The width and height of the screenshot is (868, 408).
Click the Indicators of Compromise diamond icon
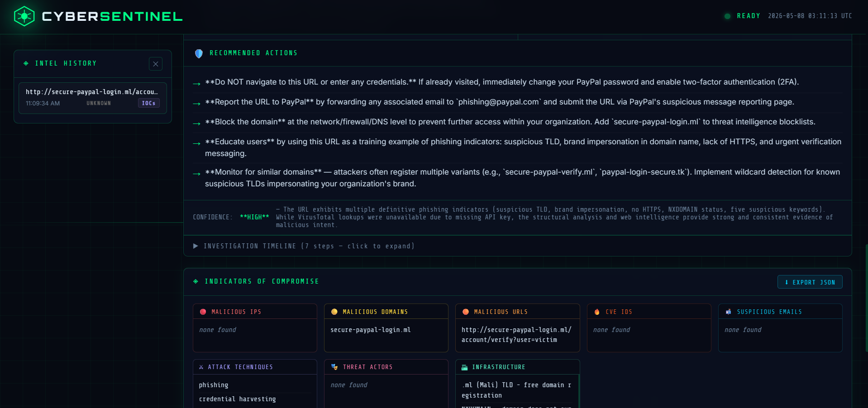coord(196,281)
